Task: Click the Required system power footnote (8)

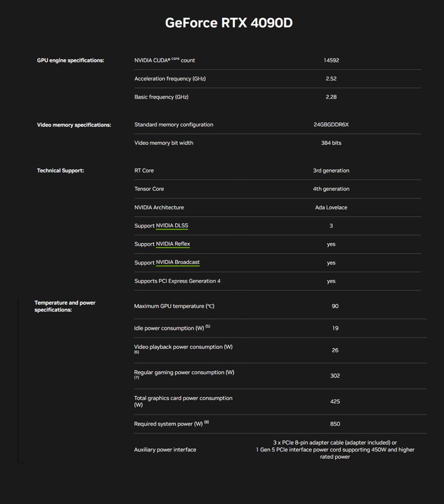Action: coord(206,422)
